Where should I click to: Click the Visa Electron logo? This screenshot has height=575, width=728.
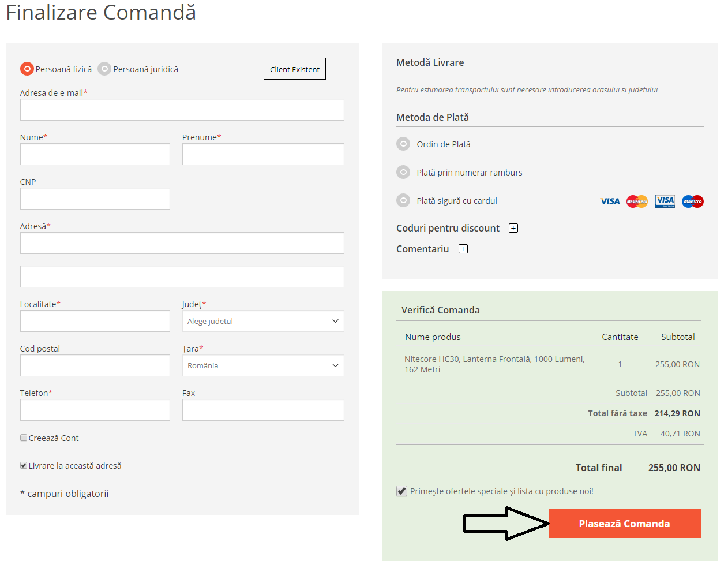[x=665, y=201]
